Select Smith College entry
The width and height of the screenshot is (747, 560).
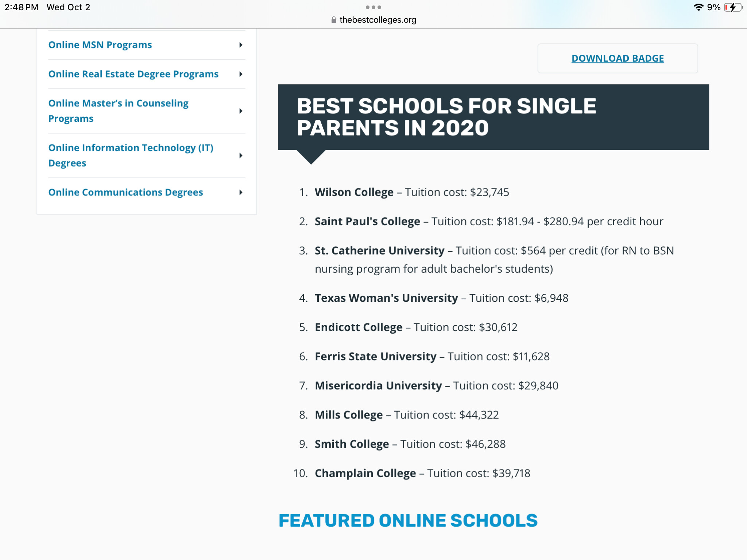click(352, 444)
